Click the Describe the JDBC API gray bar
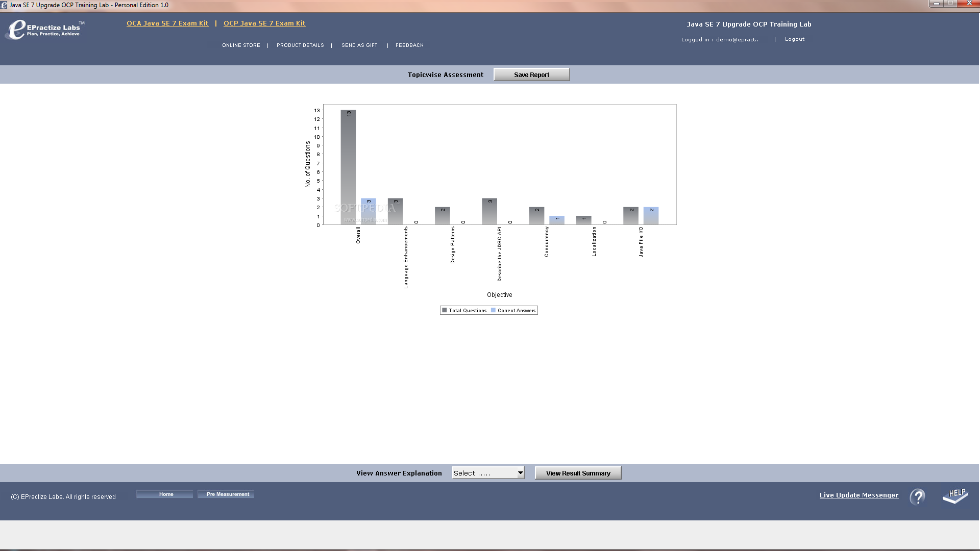 pyautogui.click(x=489, y=211)
